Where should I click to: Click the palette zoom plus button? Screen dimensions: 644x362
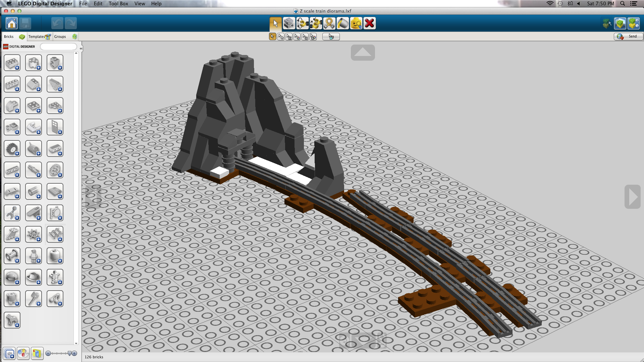coord(74,353)
